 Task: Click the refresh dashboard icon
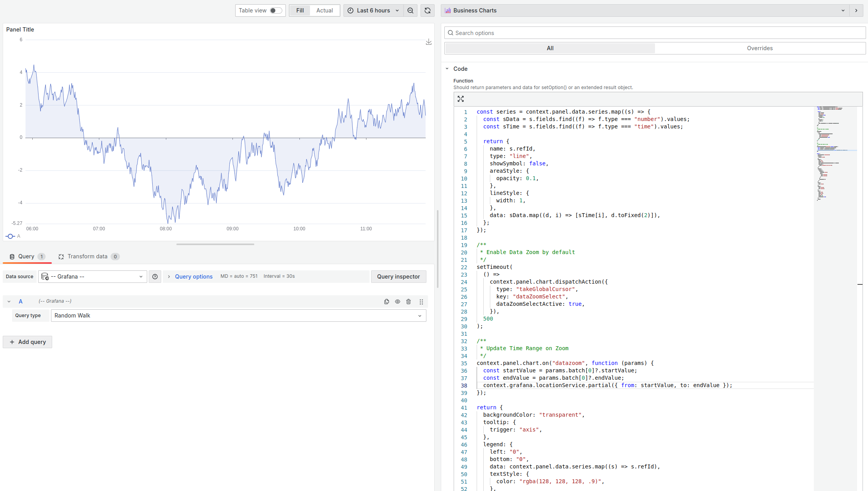tap(427, 11)
